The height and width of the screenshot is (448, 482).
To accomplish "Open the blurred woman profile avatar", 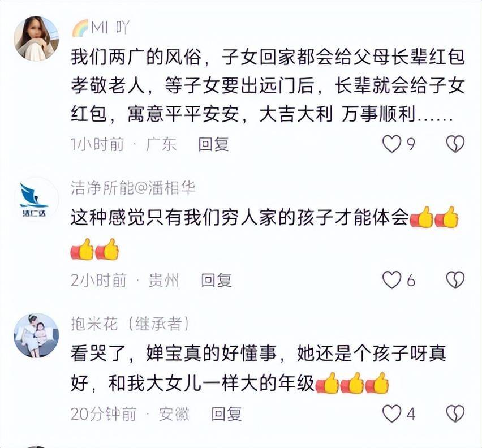I will pyautogui.click(x=36, y=38).
